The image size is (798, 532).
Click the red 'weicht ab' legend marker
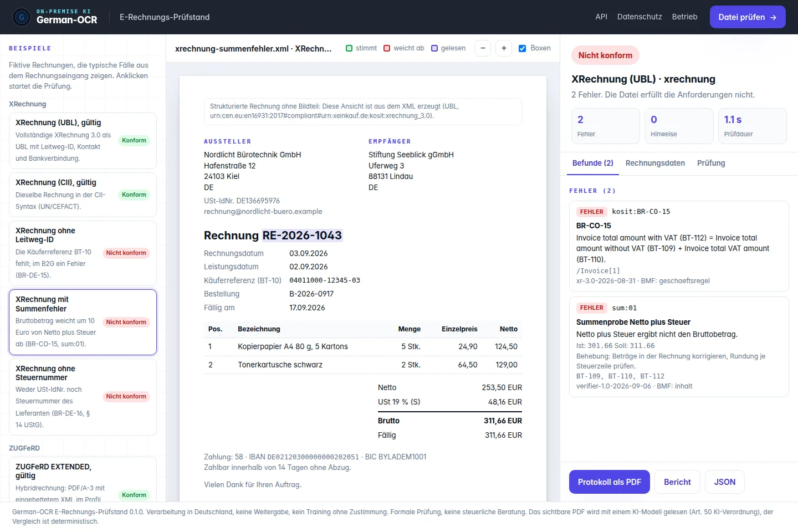tap(387, 48)
